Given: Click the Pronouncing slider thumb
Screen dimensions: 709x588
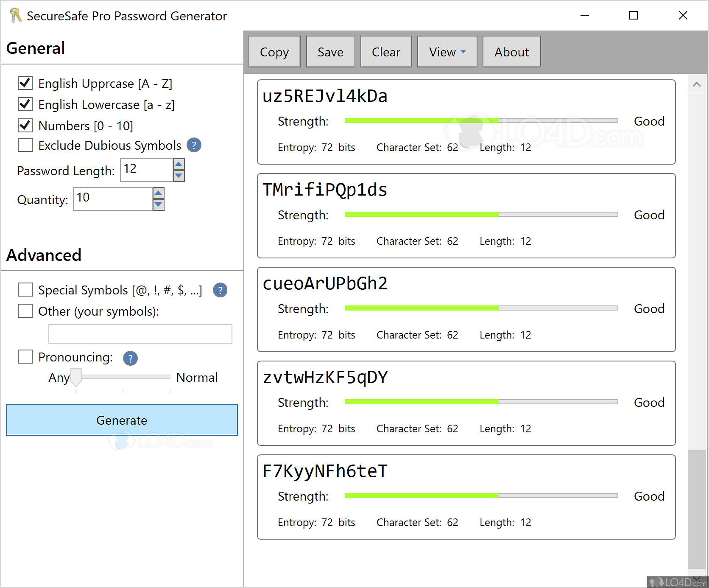Looking at the screenshot, I should pos(76,377).
